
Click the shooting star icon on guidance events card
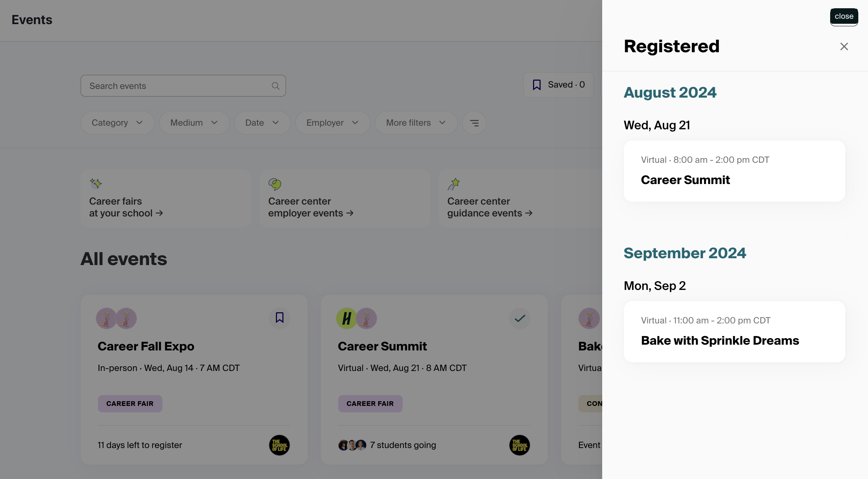454,183
